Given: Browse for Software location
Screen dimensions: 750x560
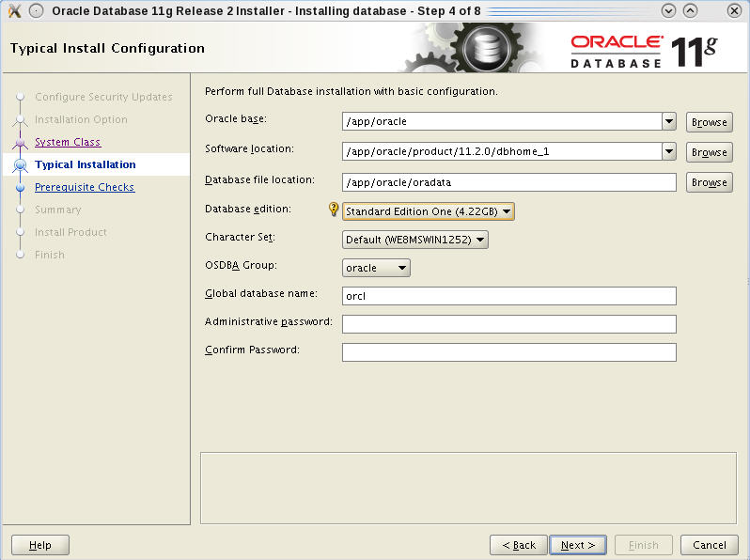Looking at the screenshot, I should 709,152.
